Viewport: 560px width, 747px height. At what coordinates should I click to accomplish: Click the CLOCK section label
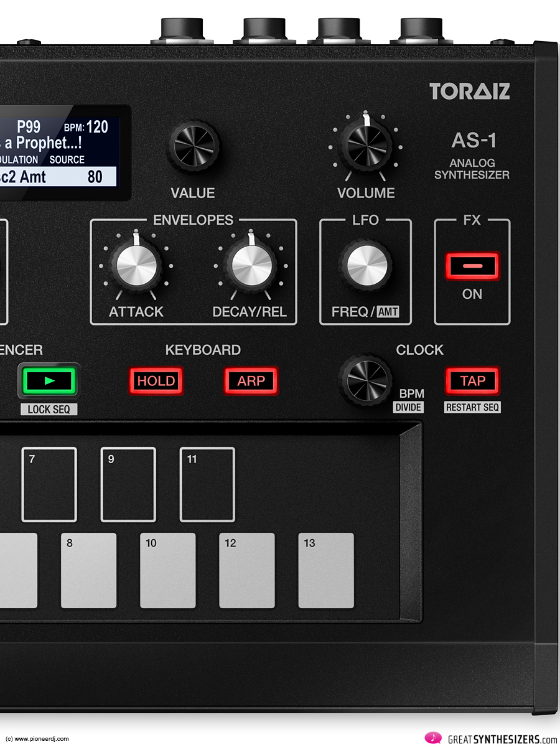tap(420, 350)
